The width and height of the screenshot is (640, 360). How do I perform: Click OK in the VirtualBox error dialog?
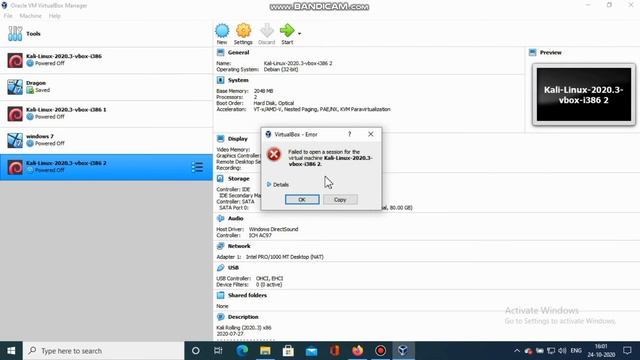pyautogui.click(x=302, y=200)
